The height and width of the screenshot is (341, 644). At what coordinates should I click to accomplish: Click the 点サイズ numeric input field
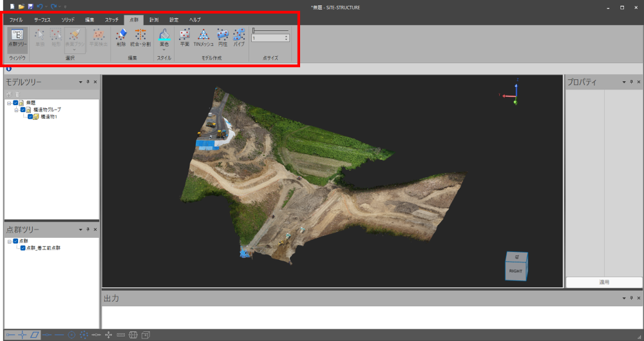267,38
